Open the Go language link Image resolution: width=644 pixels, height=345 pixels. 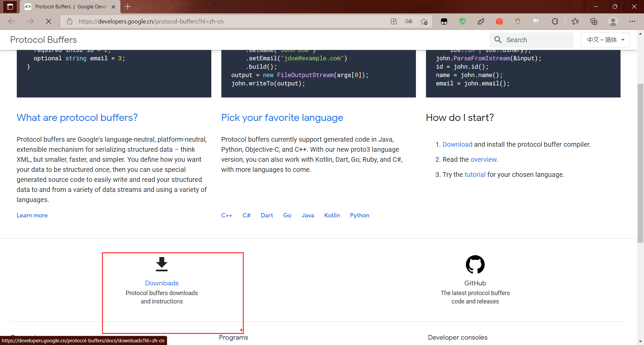tap(287, 215)
